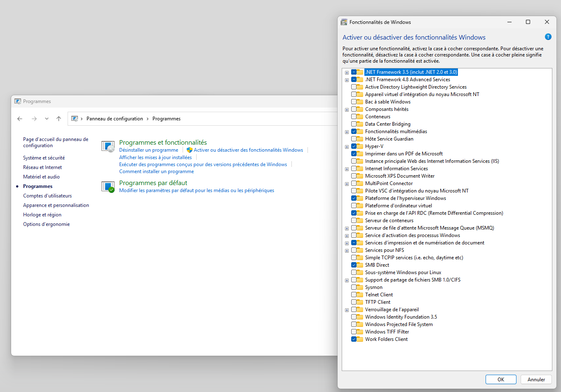
Task: Click the Désinstaller un programme link
Action: click(x=149, y=150)
